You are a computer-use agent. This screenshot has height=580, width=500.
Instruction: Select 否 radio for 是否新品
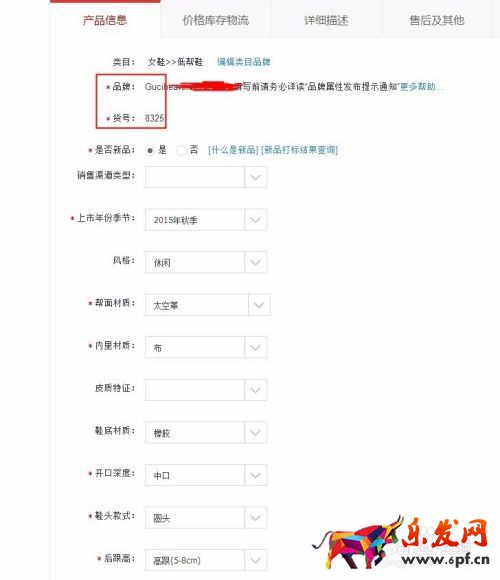click(x=181, y=150)
